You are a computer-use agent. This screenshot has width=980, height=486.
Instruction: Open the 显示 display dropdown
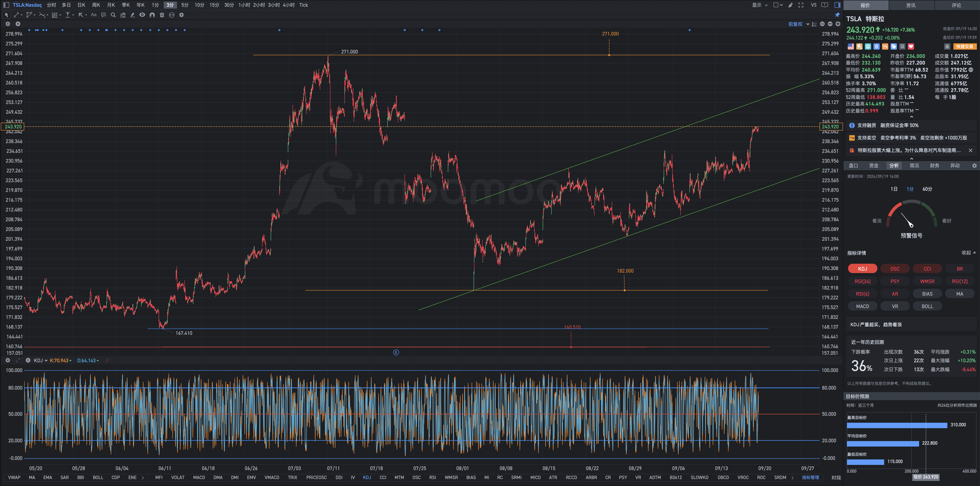(x=760, y=5)
